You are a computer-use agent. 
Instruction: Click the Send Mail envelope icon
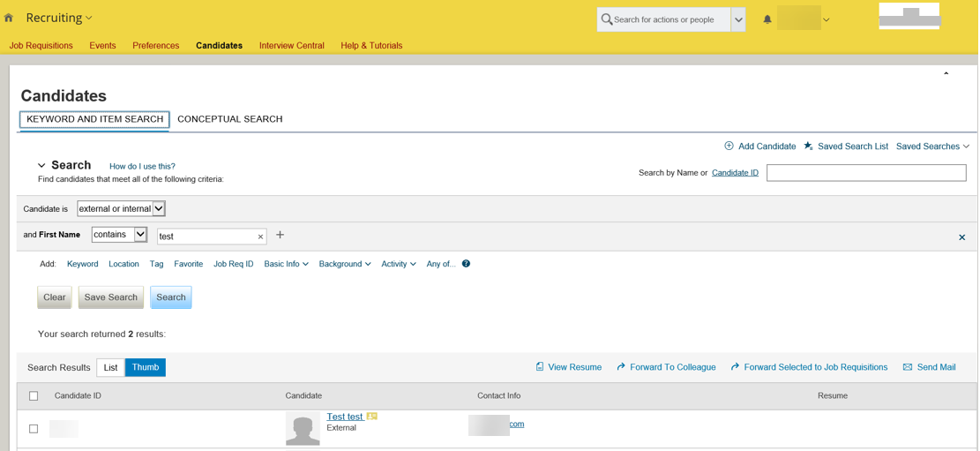click(908, 367)
